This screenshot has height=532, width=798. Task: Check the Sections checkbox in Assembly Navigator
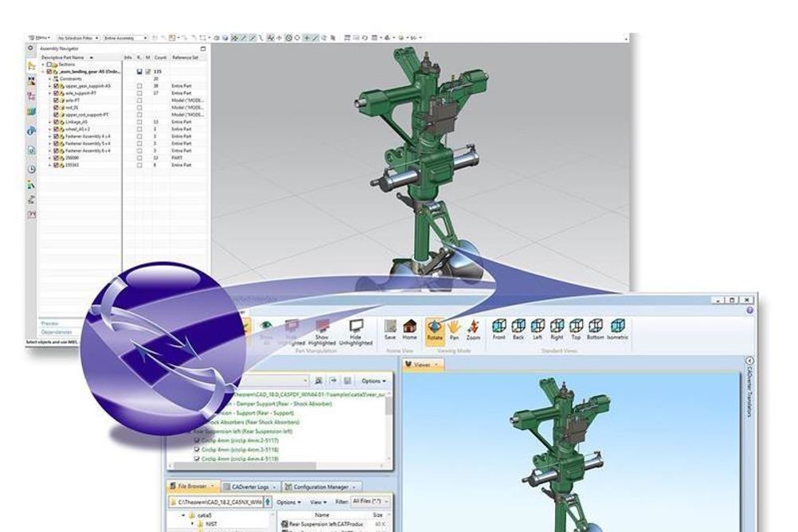49,65
